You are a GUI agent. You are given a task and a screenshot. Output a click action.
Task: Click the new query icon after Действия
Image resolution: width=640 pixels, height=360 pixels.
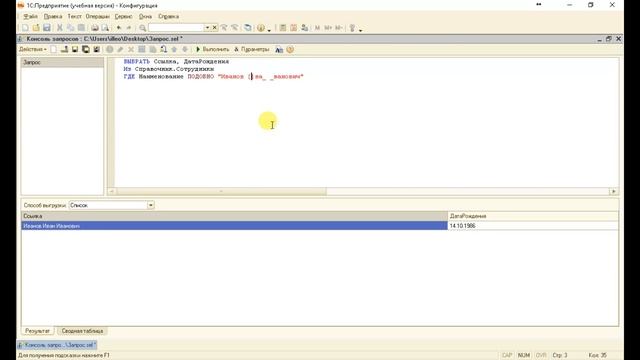coord(53,49)
